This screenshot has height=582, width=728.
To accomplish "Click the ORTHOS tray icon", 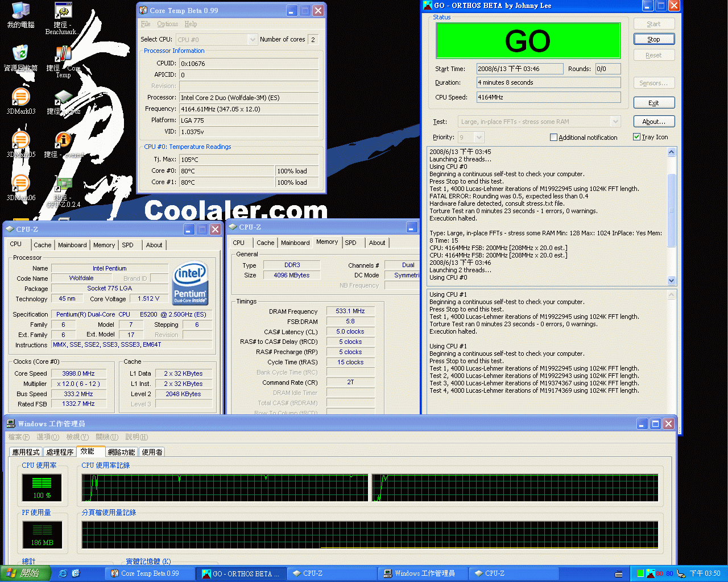I will pyautogui.click(x=650, y=573).
